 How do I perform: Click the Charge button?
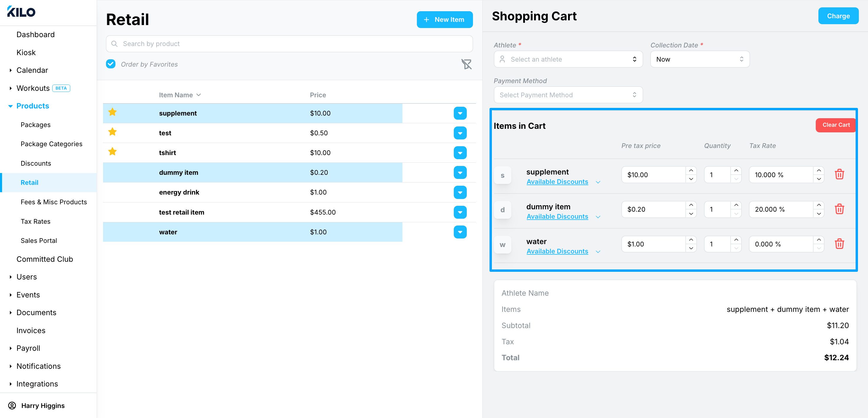(x=838, y=16)
